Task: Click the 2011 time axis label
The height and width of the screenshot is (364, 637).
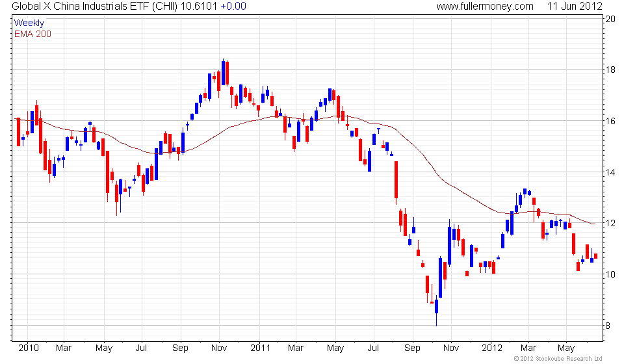Action: pos(260,348)
